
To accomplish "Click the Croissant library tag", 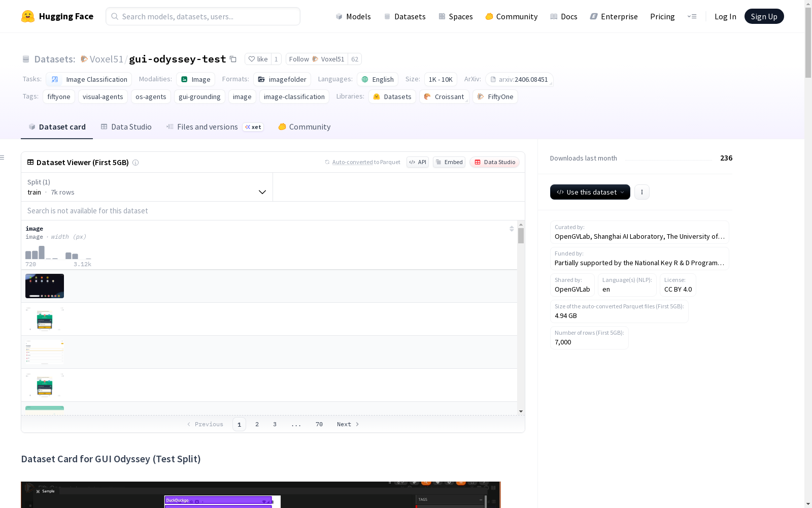I will [444, 97].
